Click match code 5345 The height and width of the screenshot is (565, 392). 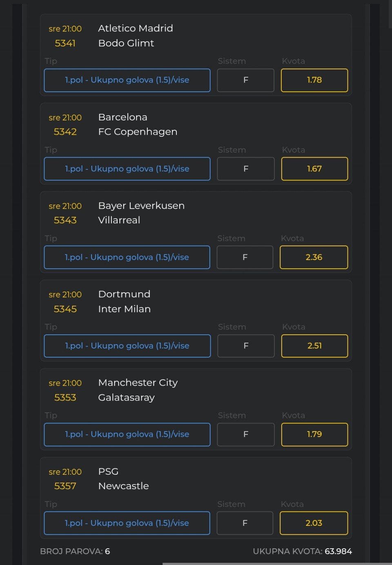[65, 309]
